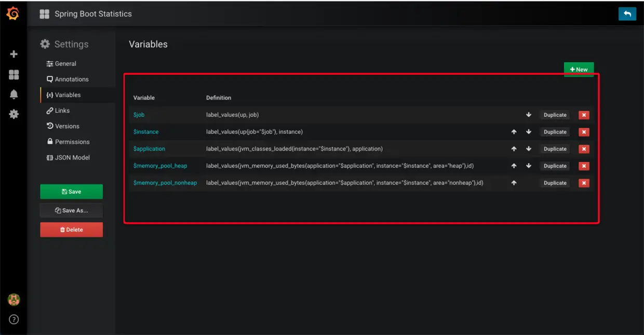Move $job variable down
644x335 pixels.
[529, 115]
